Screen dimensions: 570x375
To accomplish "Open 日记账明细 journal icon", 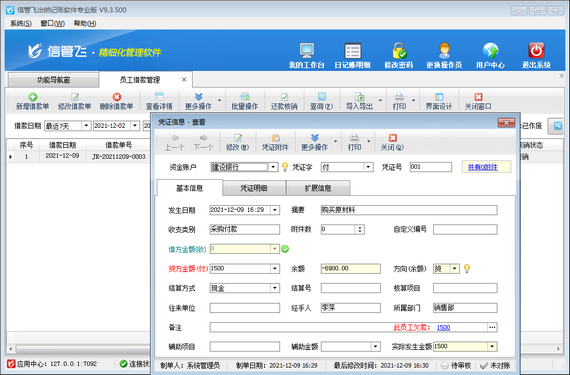I will [x=352, y=51].
